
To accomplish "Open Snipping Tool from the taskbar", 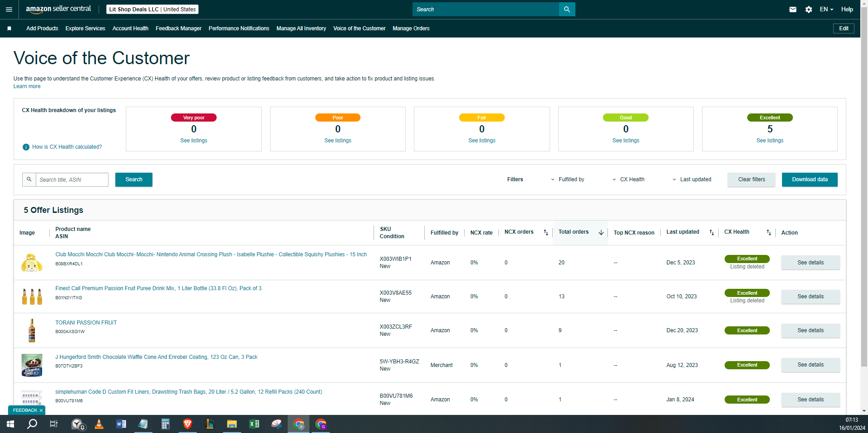I will [x=276, y=424].
